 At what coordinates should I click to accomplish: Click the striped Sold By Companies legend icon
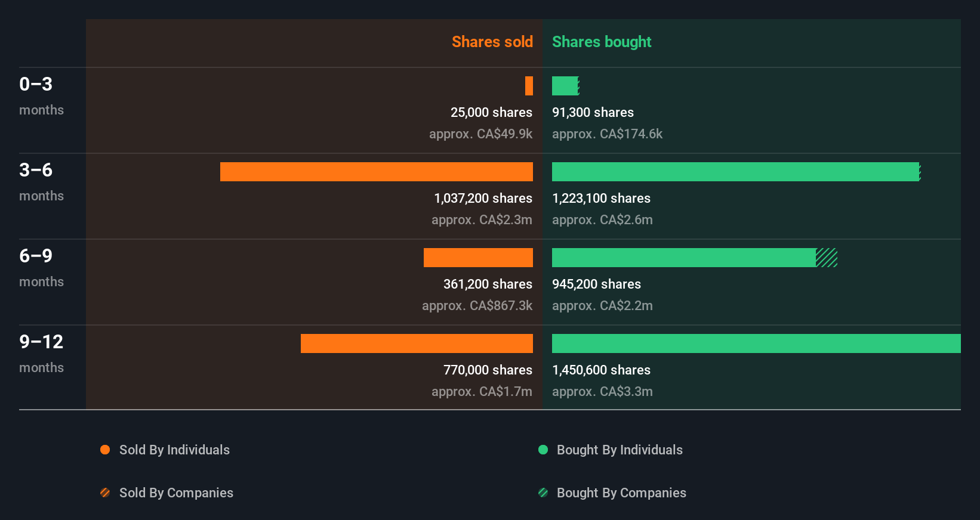tap(105, 493)
